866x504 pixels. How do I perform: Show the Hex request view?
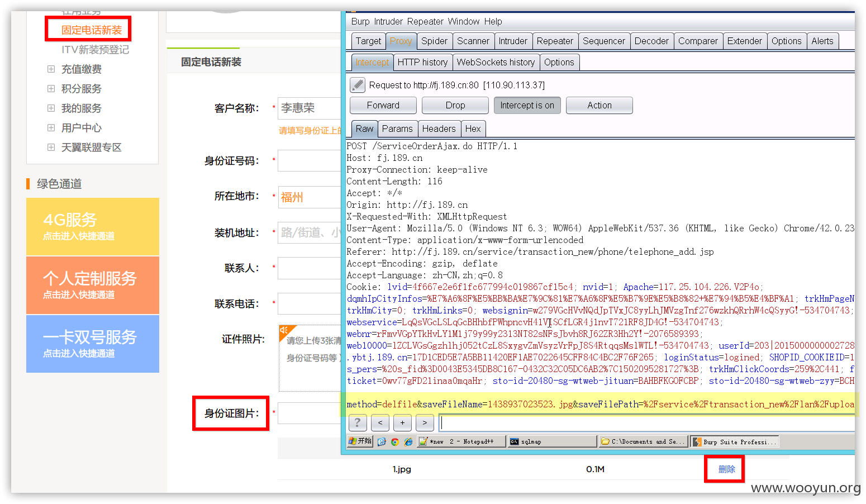(473, 129)
